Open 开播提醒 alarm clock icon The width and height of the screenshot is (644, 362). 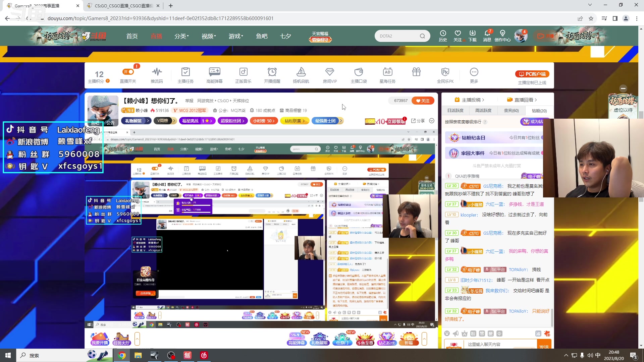pos(272,75)
